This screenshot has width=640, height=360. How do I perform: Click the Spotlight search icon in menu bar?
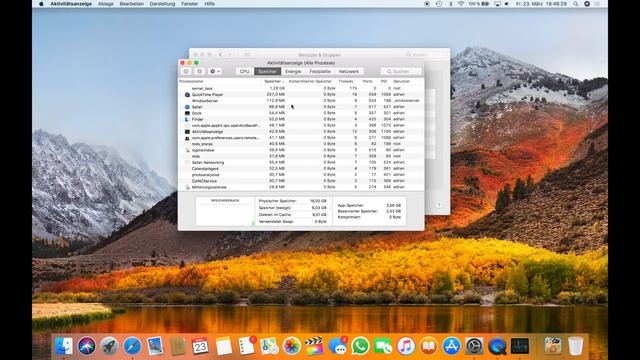[576, 4]
